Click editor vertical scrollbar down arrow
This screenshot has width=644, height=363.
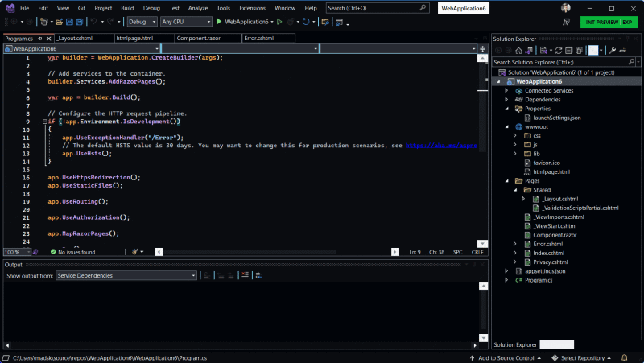pyautogui.click(x=482, y=244)
